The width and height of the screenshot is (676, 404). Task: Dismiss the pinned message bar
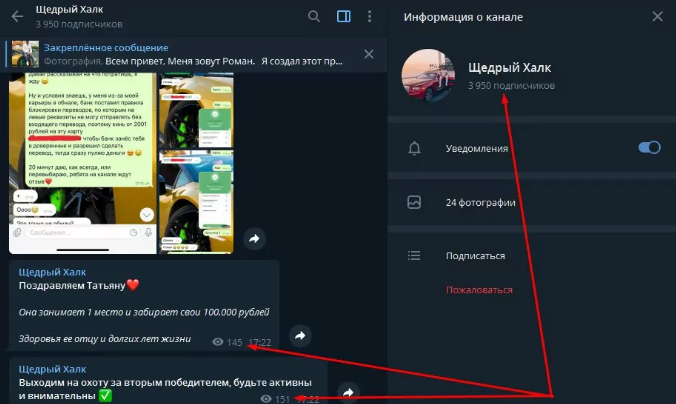368,54
